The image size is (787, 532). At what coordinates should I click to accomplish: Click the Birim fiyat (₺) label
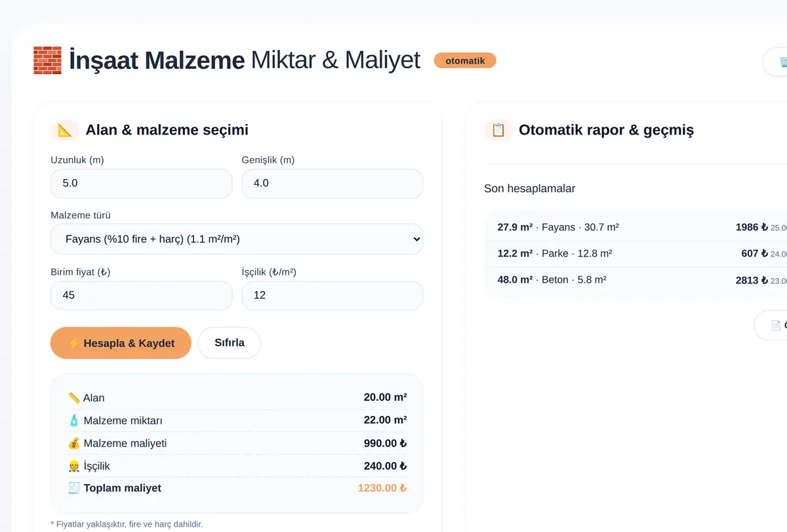click(81, 272)
